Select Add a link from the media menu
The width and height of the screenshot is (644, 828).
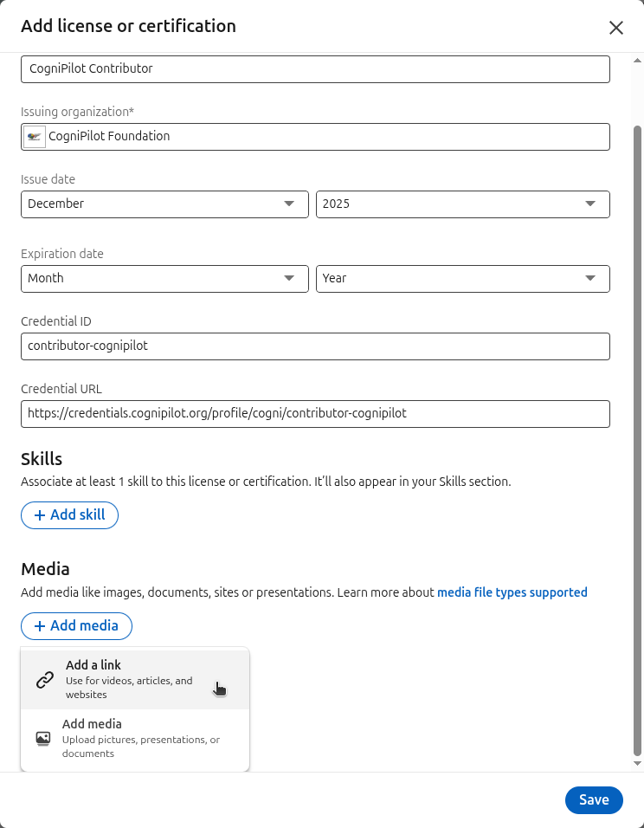click(x=130, y=679)
